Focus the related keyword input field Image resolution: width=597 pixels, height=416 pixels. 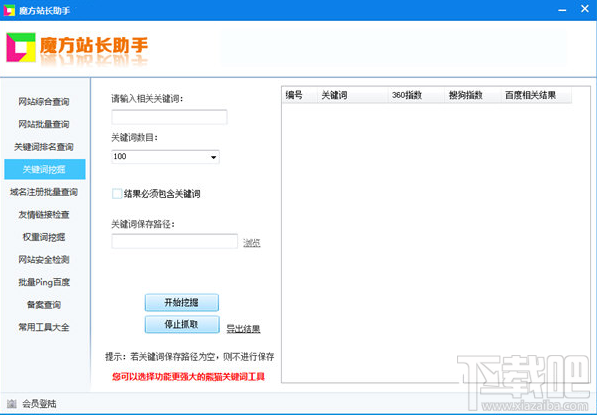pos(169,117)
